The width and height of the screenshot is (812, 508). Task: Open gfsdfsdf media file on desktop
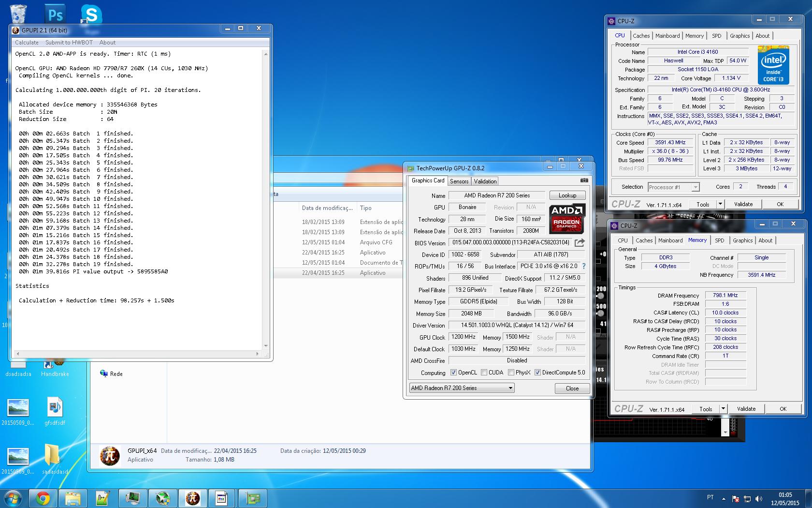pyautogui.click(x=55, y=412)
